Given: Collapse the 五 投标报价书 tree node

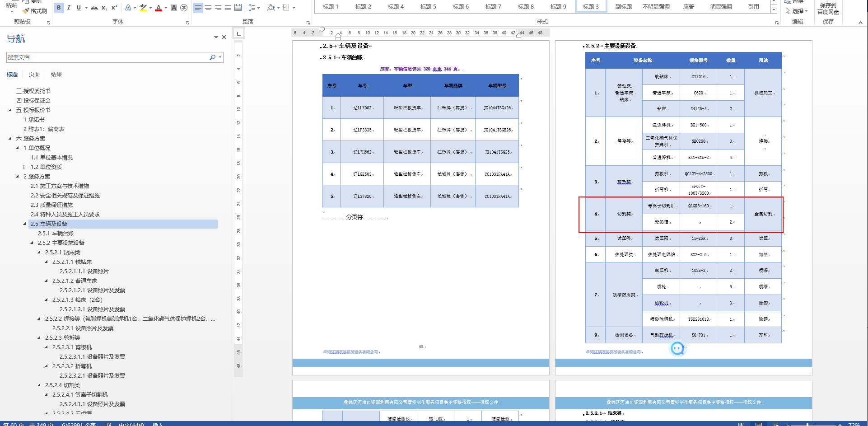Looking at the screenshot, I should [x=10, y=110].
